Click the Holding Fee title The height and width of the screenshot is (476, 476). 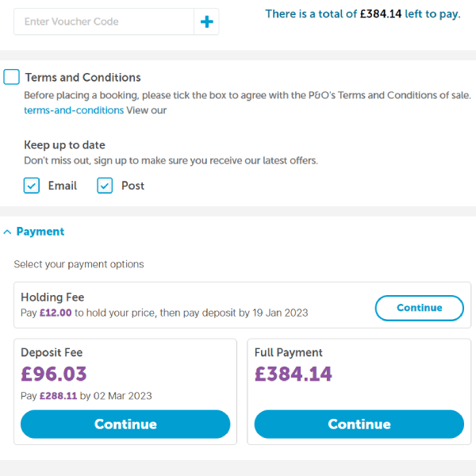tap(52, 297)
